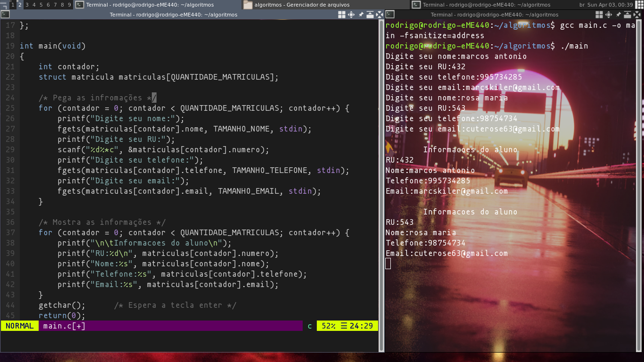Click the folder icon of the algoritmos taskbar entry
The image size is (644, 362).
[248, 5]
